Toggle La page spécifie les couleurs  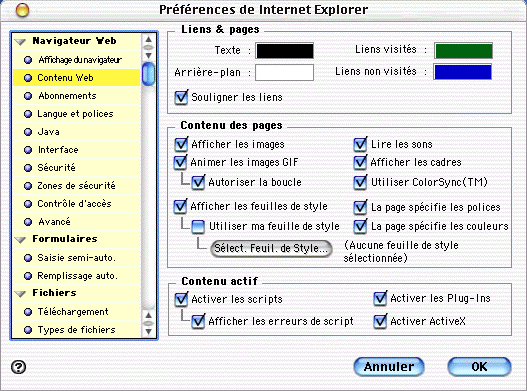(x=360, y=226)
